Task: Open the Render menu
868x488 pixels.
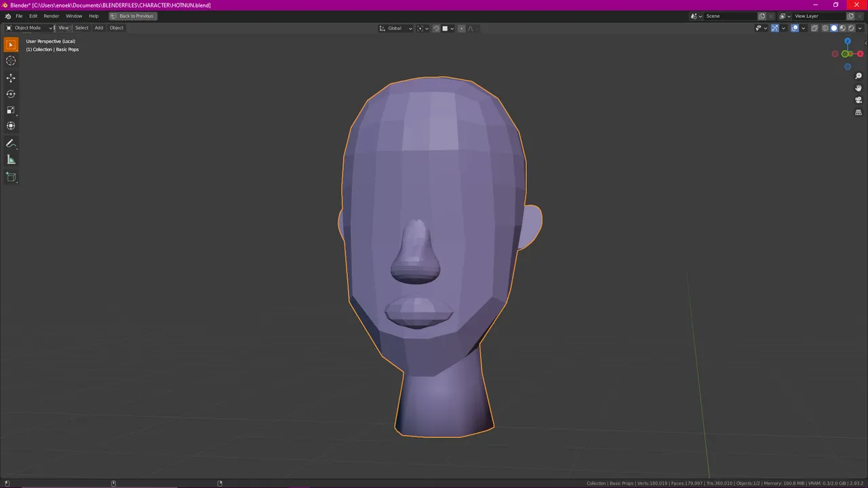Action: [52, 16]
